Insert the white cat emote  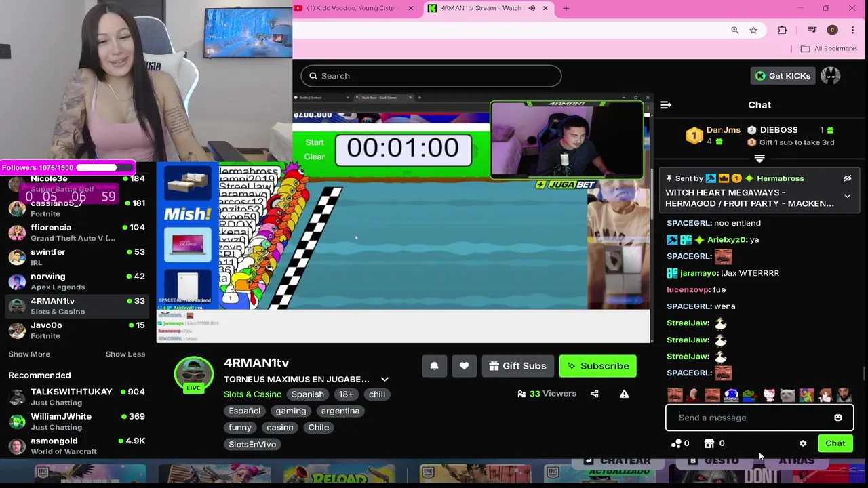pyautogui.click(x=787, y=395)
